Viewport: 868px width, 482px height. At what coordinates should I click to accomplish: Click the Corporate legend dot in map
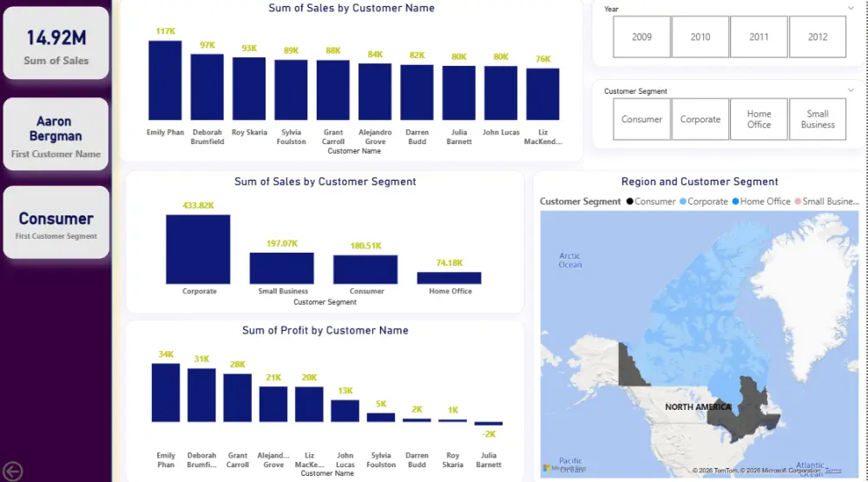[x=682, y=201]
